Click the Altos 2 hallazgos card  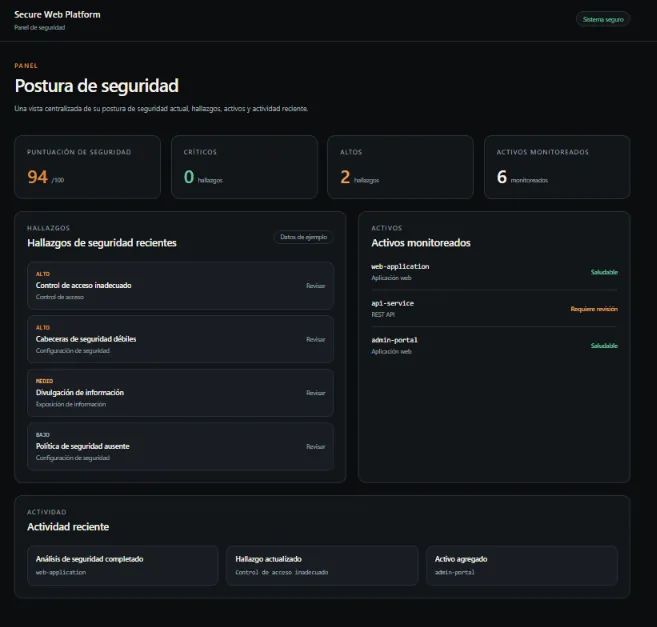401,167
